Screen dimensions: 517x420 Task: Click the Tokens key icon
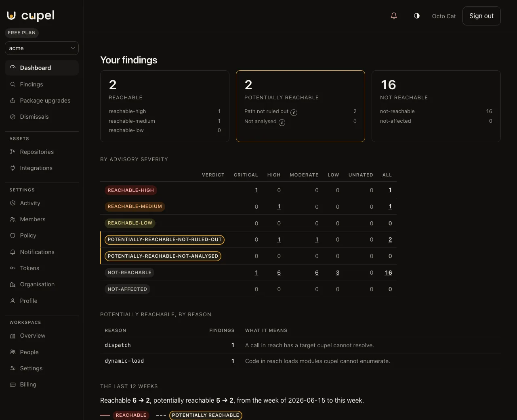pyautogui.click(x=13, y=268)
